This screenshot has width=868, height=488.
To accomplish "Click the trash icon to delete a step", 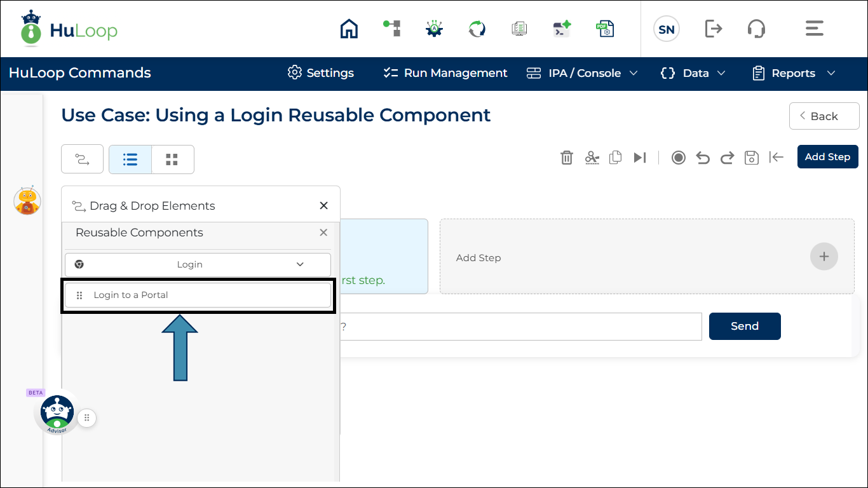I will pyautogui.click(x=567, y=157).
